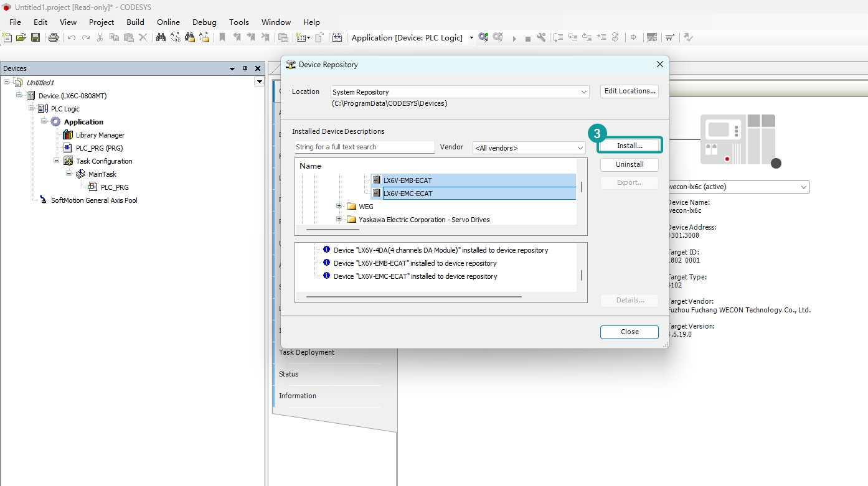This screenshot has height=486, width=868.
Task: Open the Debug menu
Action: tap(204, 22)
